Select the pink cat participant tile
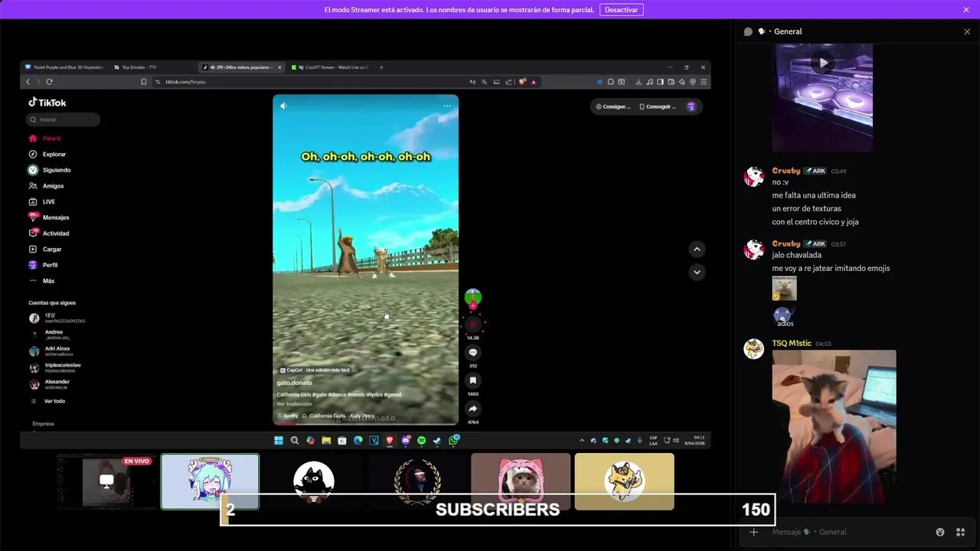The image size is (980, 551). (521, 481)
